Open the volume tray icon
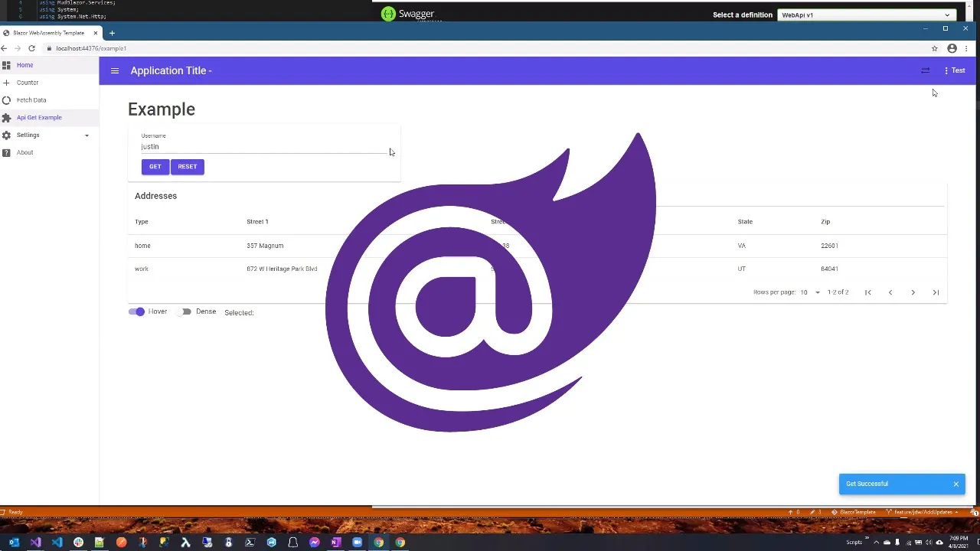The image size is (980, 551). pos(928,543)
